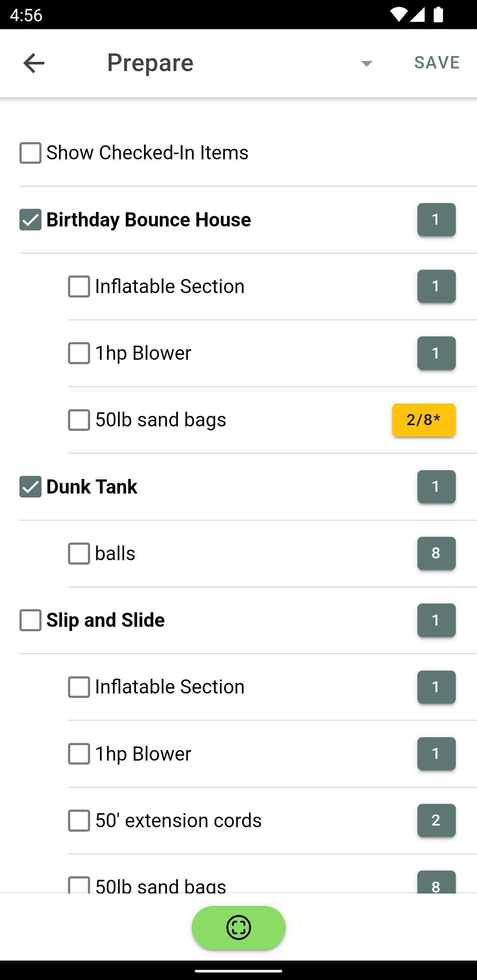477x980 pixels.
Task: Tick the balls item checkbox
Action: (79, 554)
